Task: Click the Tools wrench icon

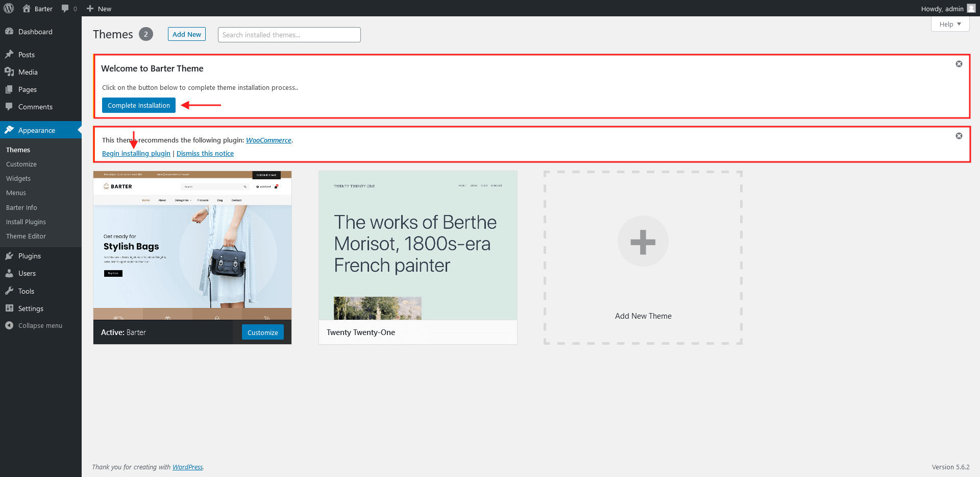Action: [9, 291]
